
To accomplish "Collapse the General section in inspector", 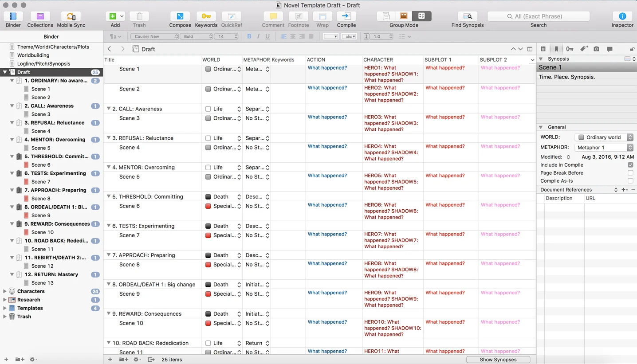I will pyautogui.click(x=541, y=127).
